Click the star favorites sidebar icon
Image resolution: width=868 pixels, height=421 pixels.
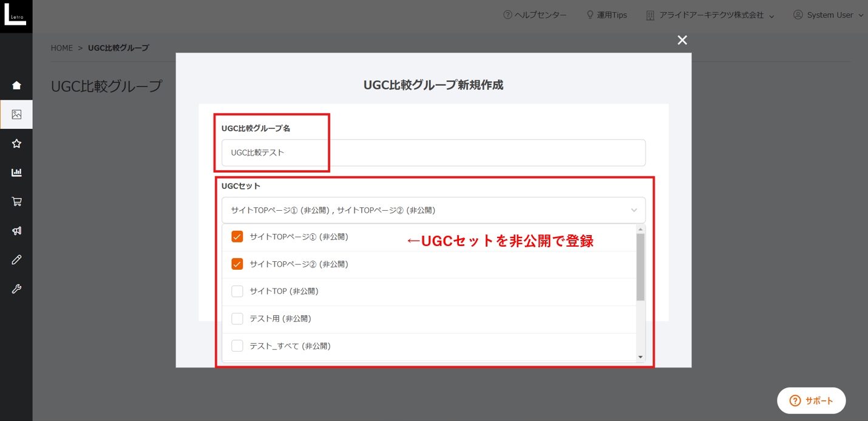(x=16, y=143)
